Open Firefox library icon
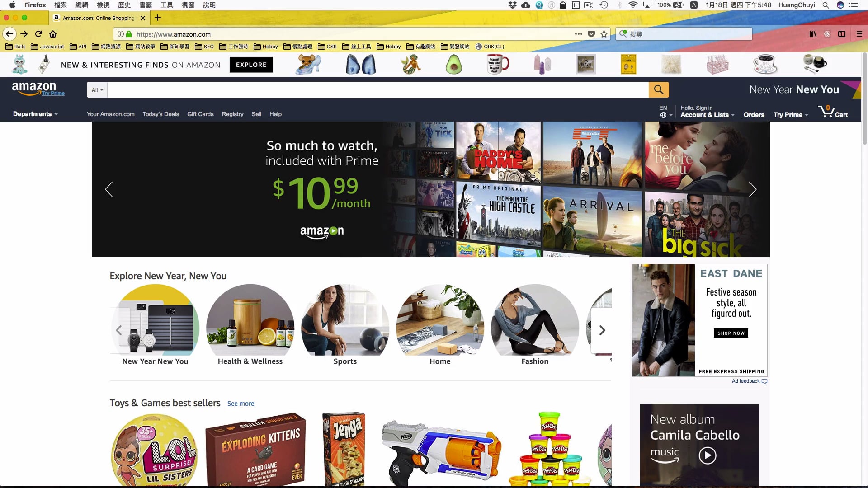868x488 pixels. (813, 34)
